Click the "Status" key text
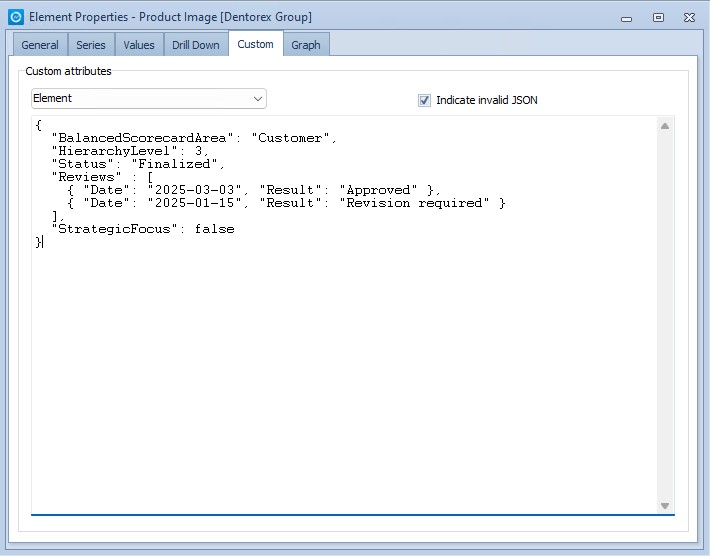710x556 pixels. pos(82,164)
